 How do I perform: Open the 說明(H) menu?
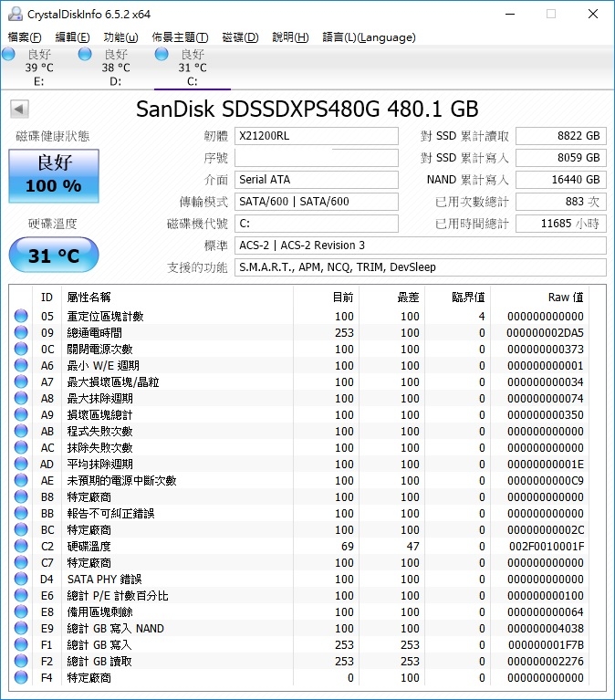click(x=290, y=37)
